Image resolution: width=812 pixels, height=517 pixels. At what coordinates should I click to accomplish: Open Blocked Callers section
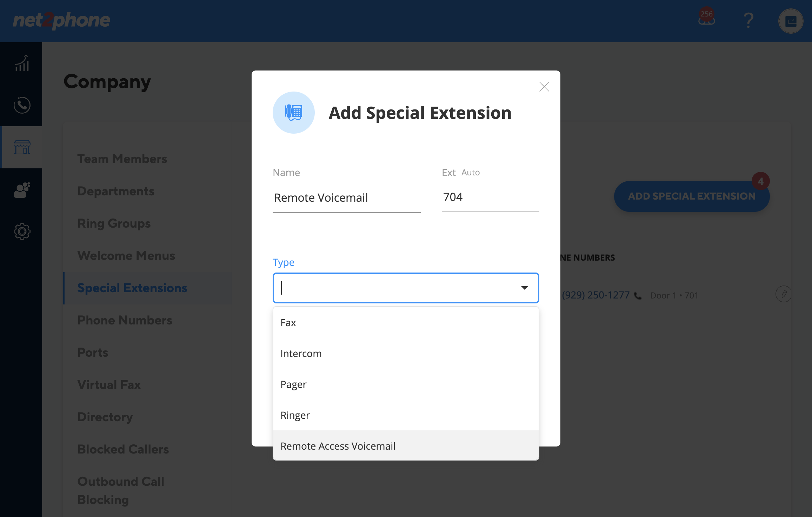(123, 449)
